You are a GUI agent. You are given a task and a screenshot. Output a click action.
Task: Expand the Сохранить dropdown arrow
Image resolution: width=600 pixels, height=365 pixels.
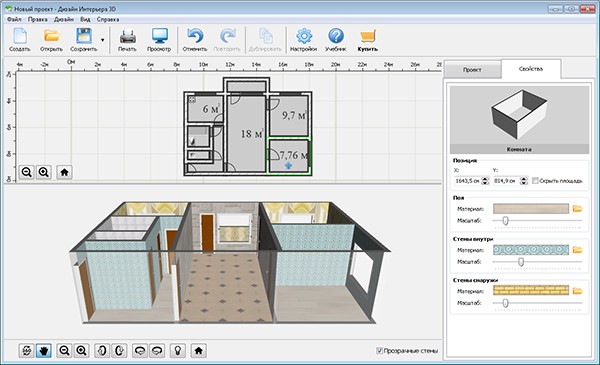pyautogui.click(x=103, y=40)
